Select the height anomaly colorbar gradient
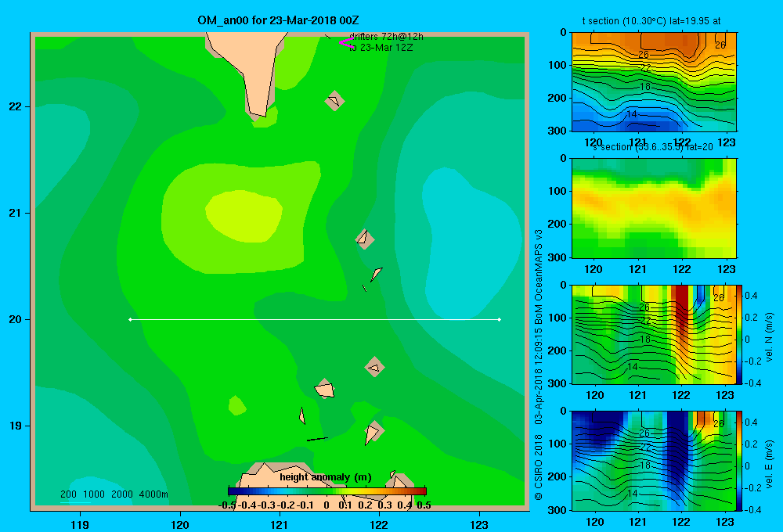783x532 pixels. [327, 491]
